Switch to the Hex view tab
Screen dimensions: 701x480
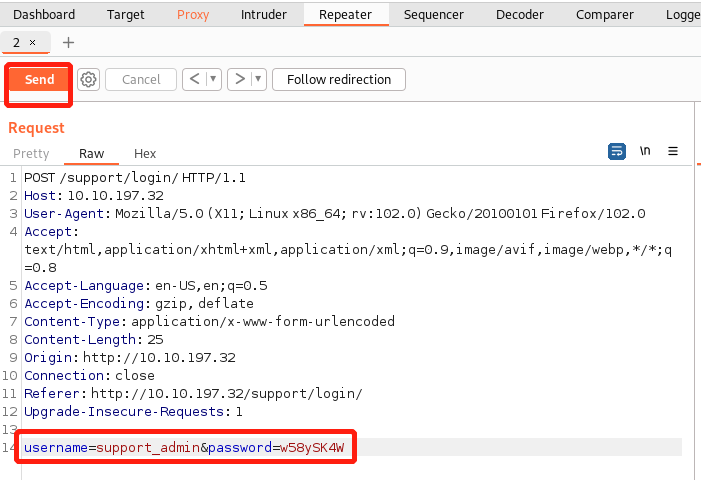pyautogui.click(x=145, y=154)
